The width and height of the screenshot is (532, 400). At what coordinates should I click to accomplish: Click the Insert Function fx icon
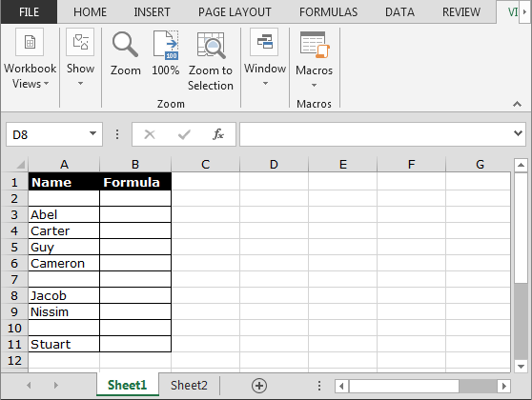tap(218, 134)
